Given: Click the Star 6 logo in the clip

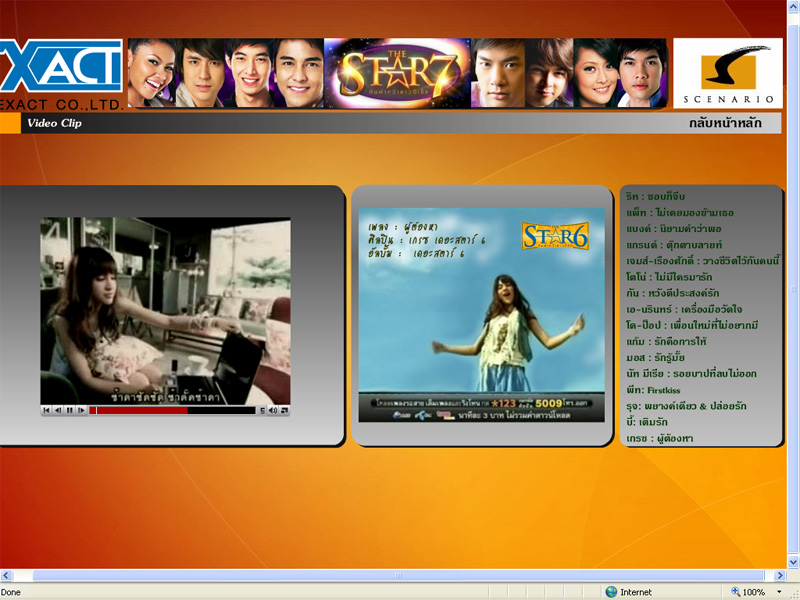Looking at the screenshot, I should coord(555,236).
